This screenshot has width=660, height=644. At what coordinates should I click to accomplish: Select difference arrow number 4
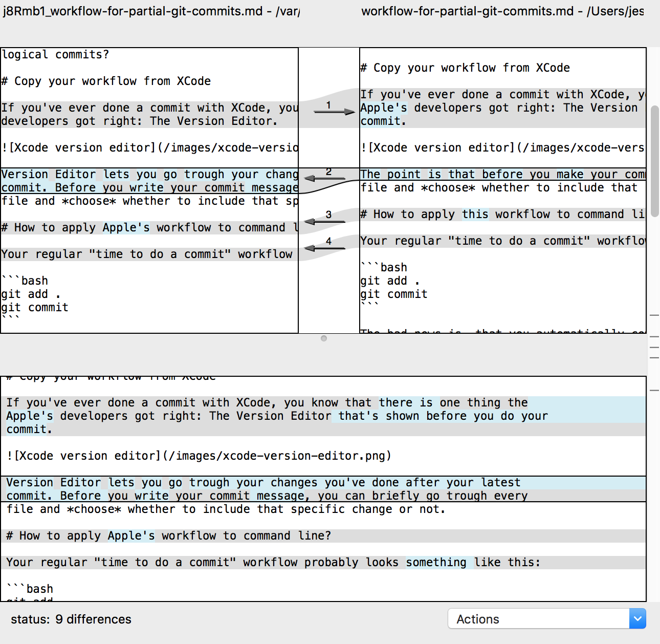(x=324, y=247)
